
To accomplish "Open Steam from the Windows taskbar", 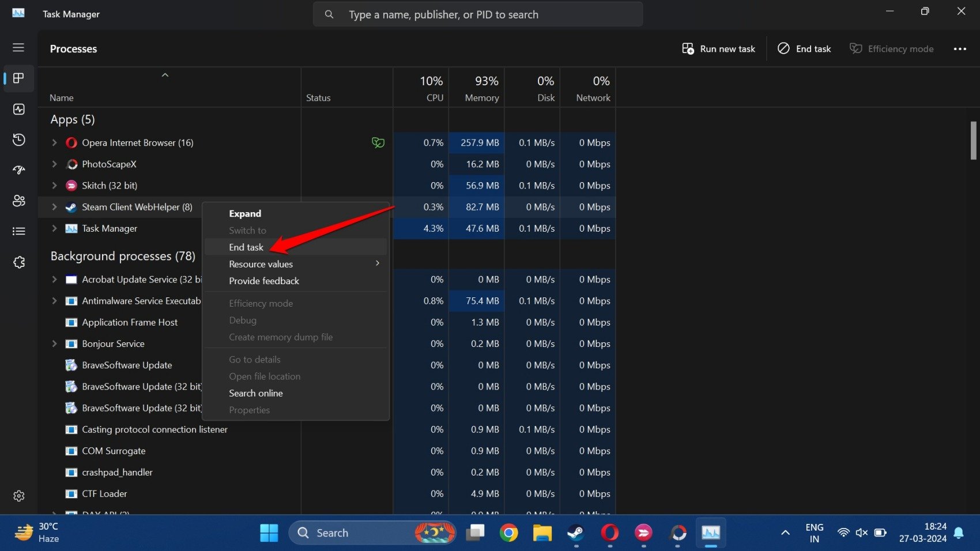I will click(x=575, y=533).
